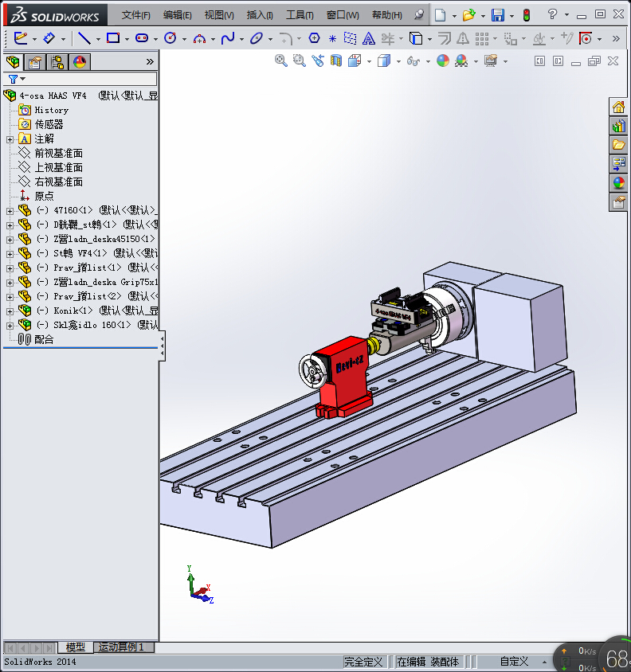
Task: Click the Section View icon
Action: [336, 61]
